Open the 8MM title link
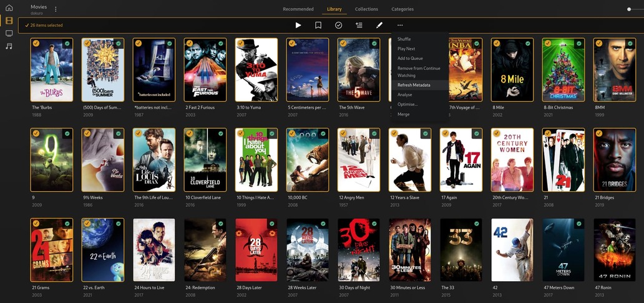 600,107
